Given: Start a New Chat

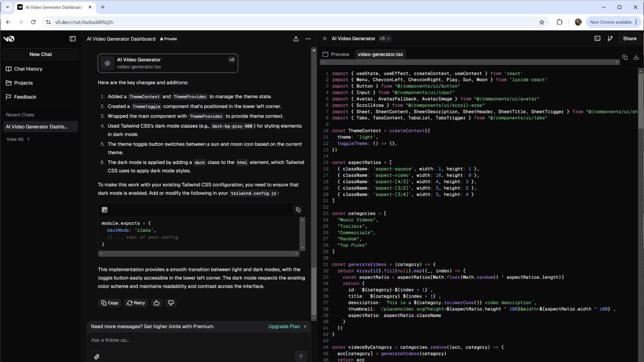Looking at the screenshot, I should (x=41, y=54).
